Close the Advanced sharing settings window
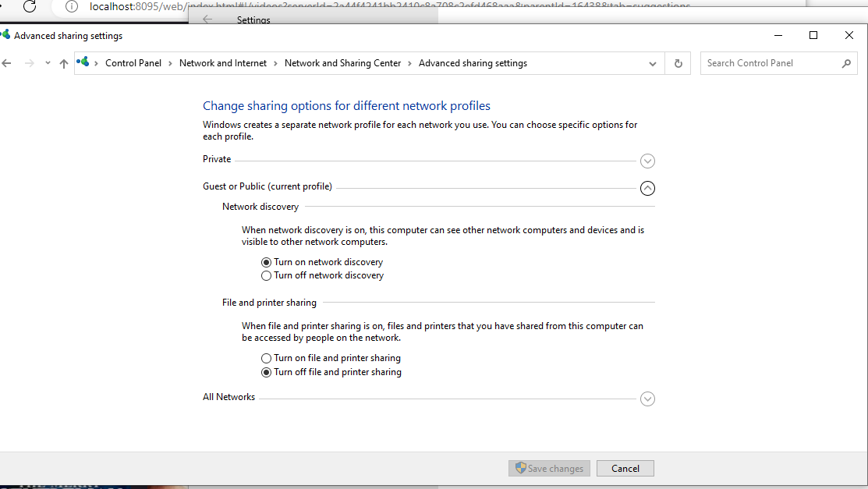Screen dimensions: 868x489 coord(849,35)
